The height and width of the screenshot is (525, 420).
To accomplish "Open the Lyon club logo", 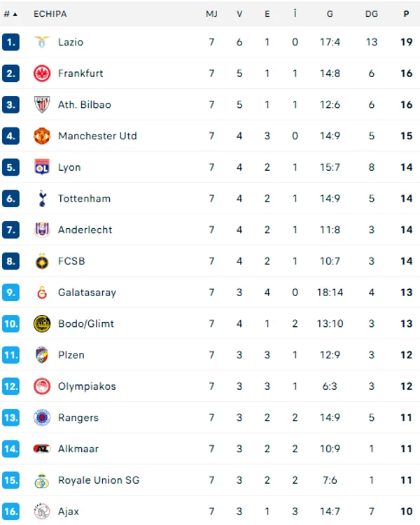I will (42, 167).
